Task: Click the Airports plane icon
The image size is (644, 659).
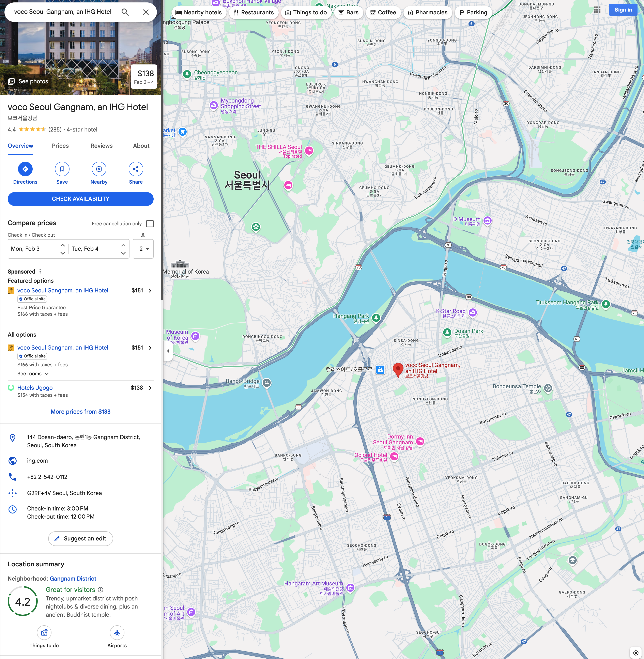Action: [117, 633]
